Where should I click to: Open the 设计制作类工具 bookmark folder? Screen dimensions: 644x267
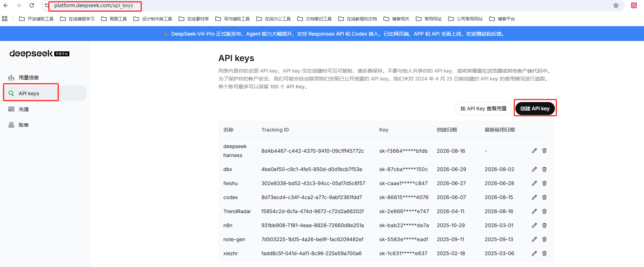coord(153,19)
